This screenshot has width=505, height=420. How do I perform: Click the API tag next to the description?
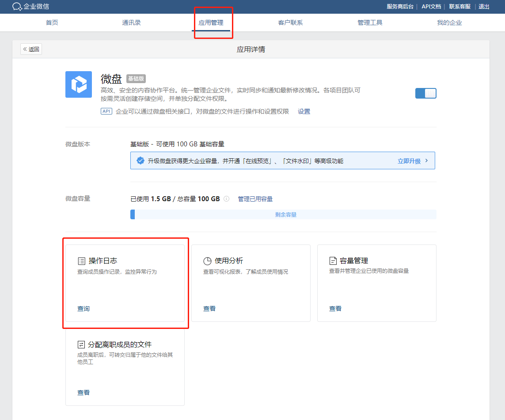[106, 111]
